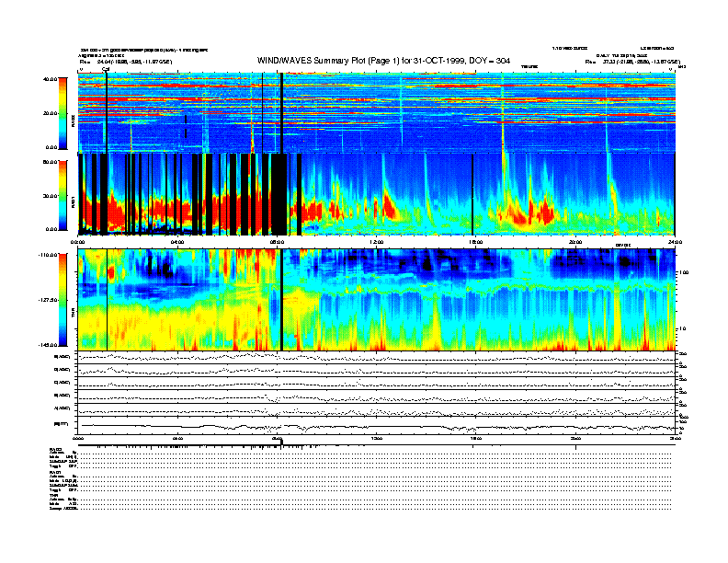728x563 pixels.
Task: Select the 40.00 label on RAD2 scale
Action: click(x=51, y=79)
